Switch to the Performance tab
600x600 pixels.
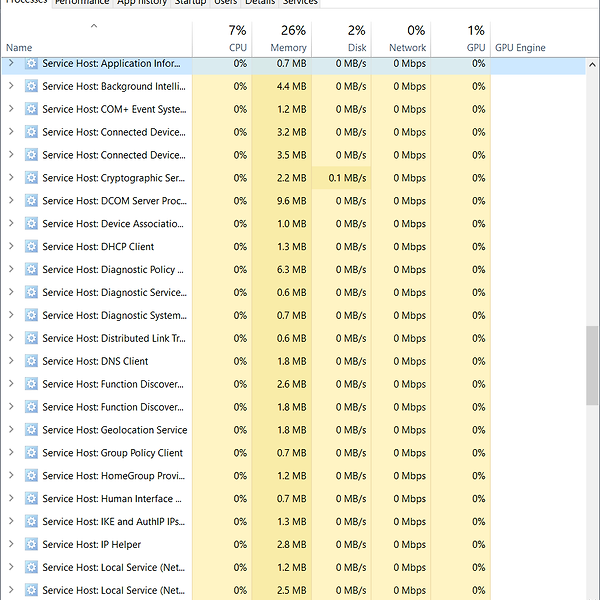[82, 3]
